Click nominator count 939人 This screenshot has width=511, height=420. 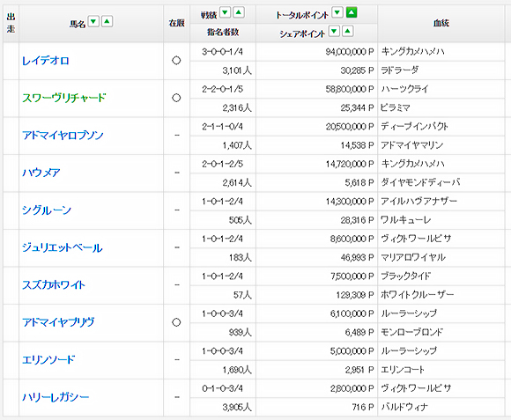coord(241,333)
